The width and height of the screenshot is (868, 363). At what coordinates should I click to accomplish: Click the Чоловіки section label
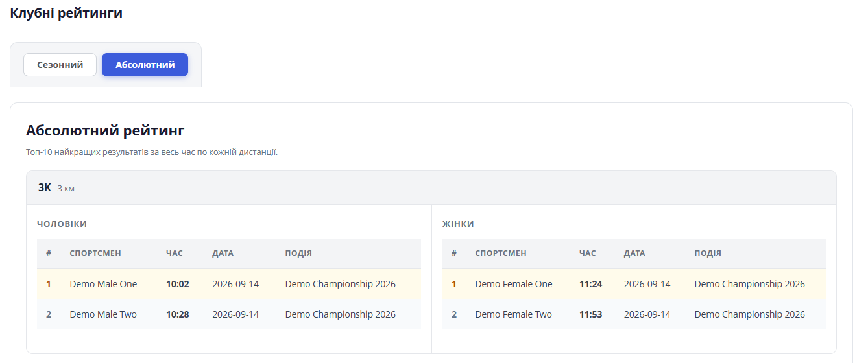(x=62, y=224)
